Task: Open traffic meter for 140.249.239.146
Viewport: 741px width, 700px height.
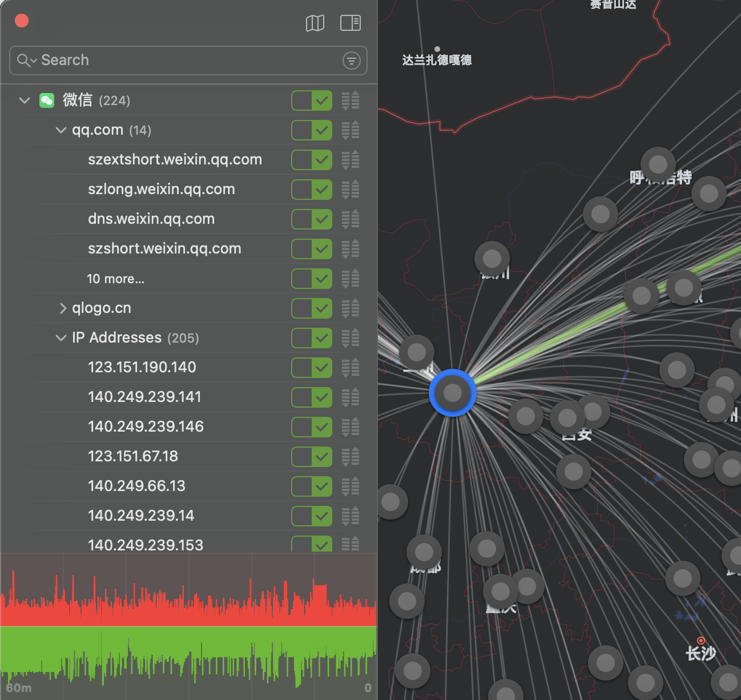Action: point(351,427)
